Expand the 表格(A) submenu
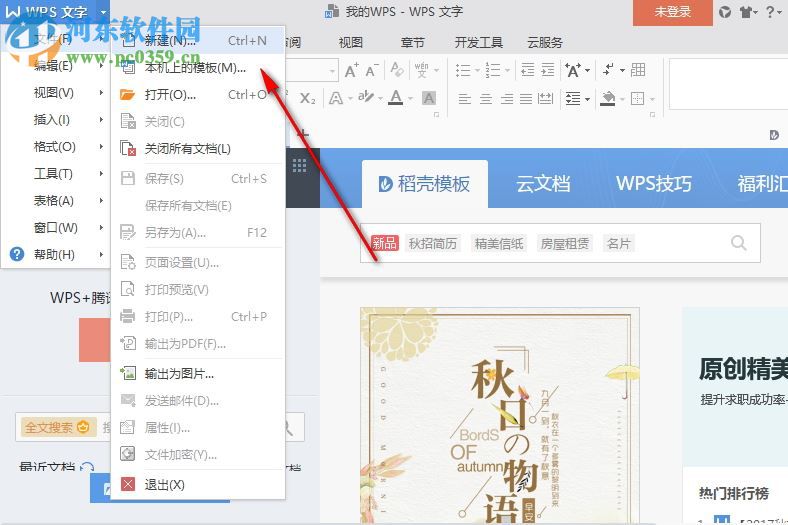This screenshot has width=788, height=525. (55, 201)
